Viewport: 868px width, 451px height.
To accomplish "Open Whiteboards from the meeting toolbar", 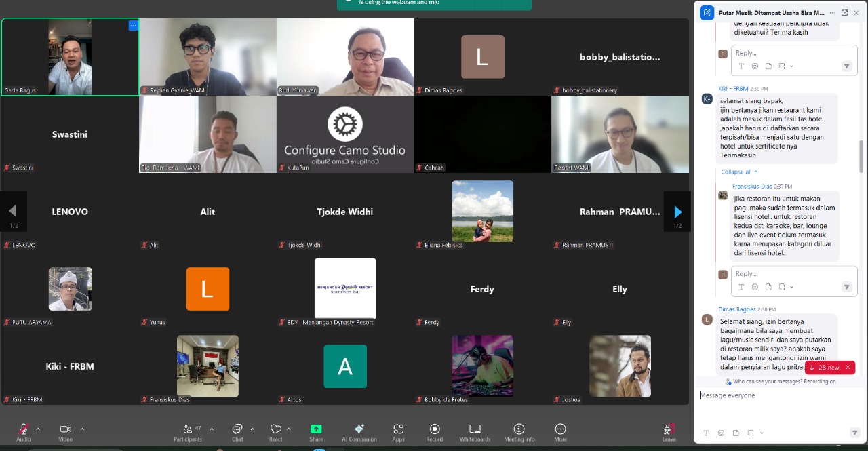I will [x=475, y=432].
